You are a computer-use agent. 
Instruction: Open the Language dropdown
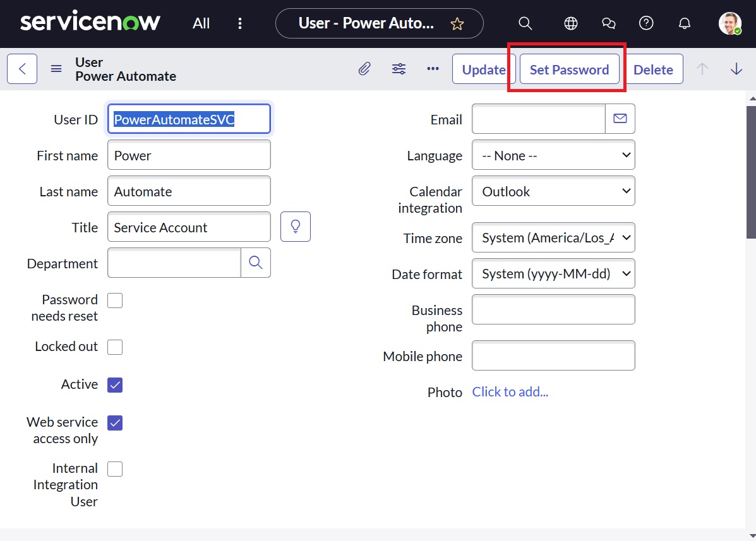[x=553, y=155]
